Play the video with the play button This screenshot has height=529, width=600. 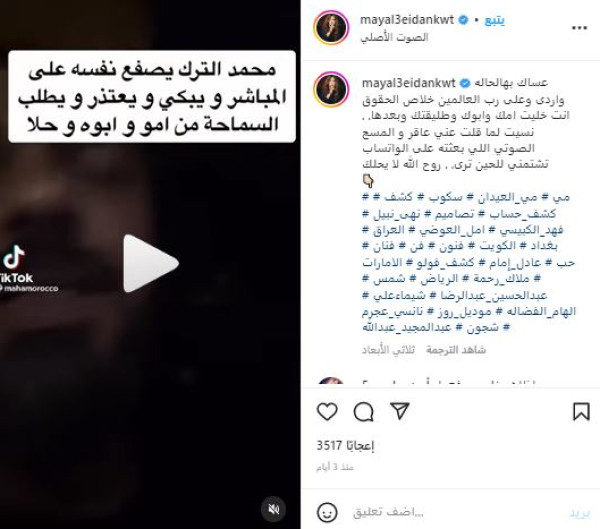(151, 263)
